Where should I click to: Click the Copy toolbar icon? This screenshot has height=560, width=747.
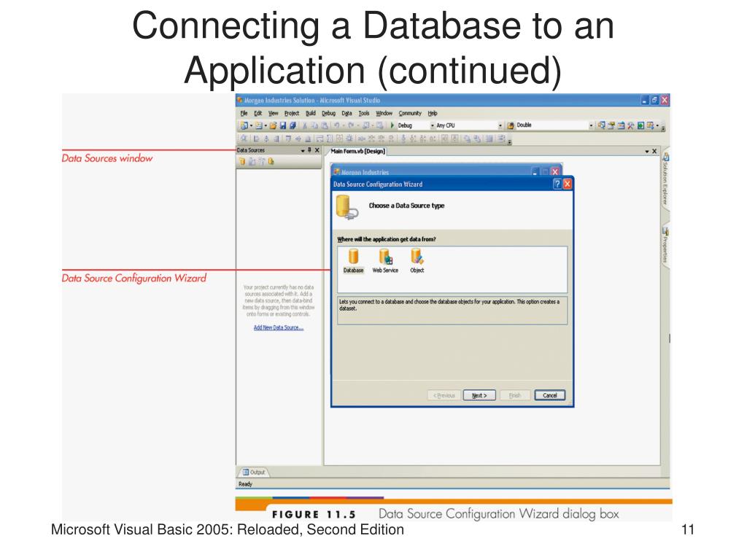click(314, 125)
